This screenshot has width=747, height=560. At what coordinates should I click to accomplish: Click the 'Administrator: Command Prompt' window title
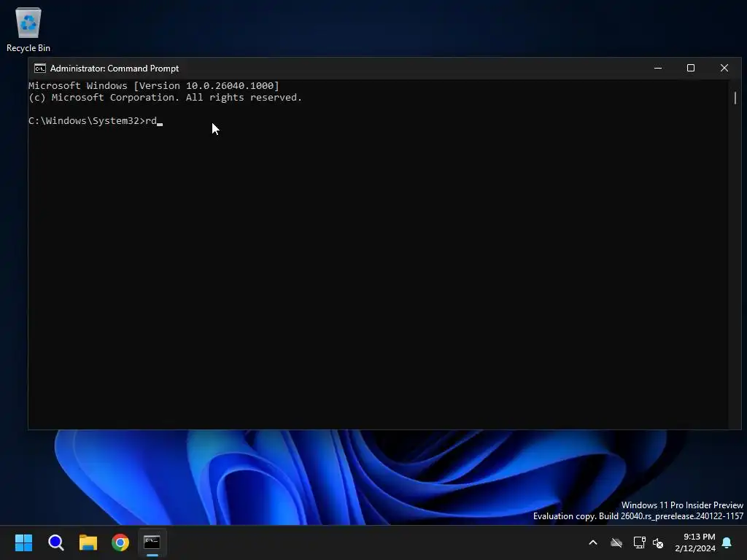[x=115, y=69]
